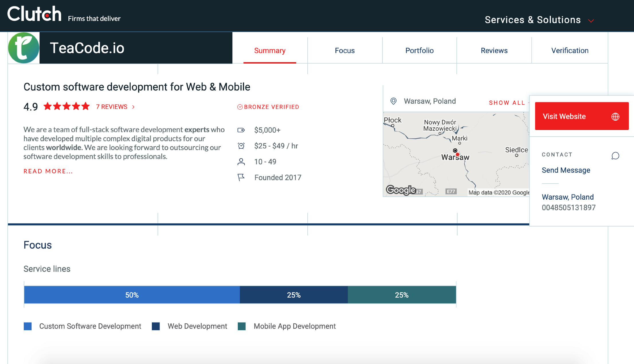Click the hourly rate clock icon
Image resolution: width=634 pixels, height=364 pixels.
point(241,146)
